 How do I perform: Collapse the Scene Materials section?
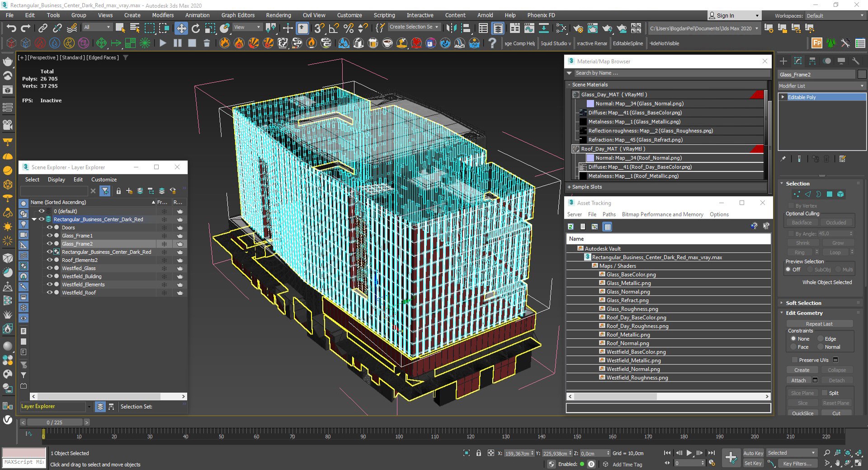click(569, 85)
